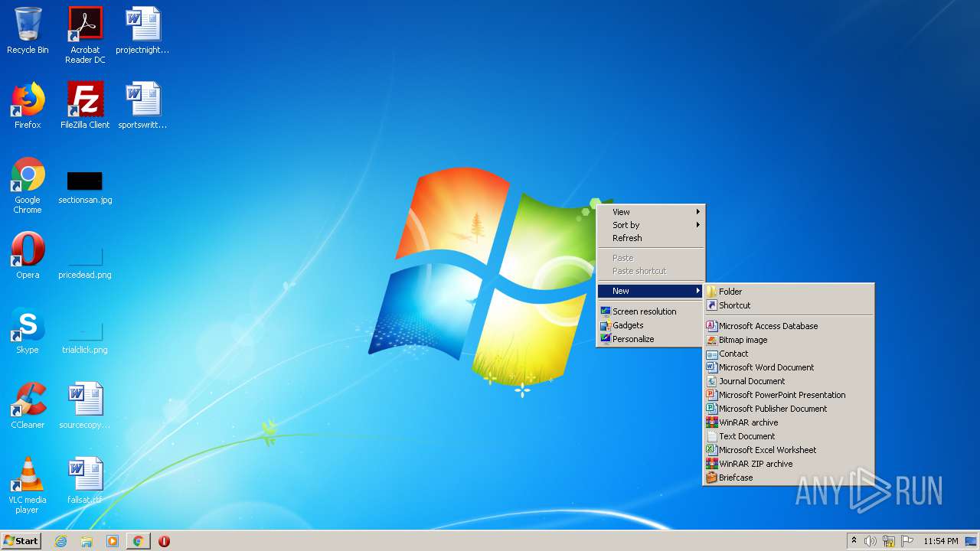Open Internet Explorer from the taskbar
Screen dimensions: 980x551
[x=60, y=541]
